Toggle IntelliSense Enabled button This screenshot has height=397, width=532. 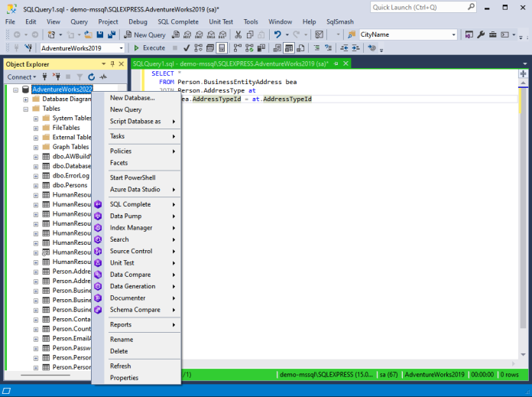click(x=222, y=48)
